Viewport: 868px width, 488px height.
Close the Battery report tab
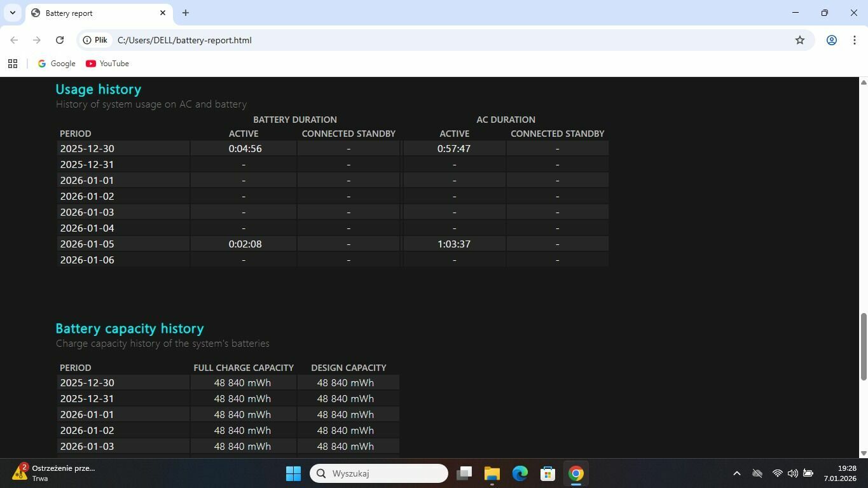pyautogui.click(x=163, y=13)
